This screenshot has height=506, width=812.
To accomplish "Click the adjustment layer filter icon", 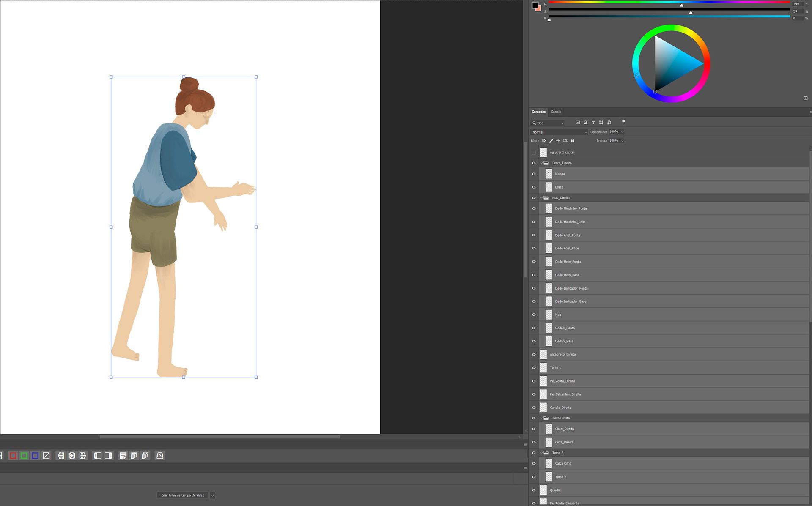I will [585, 123].
